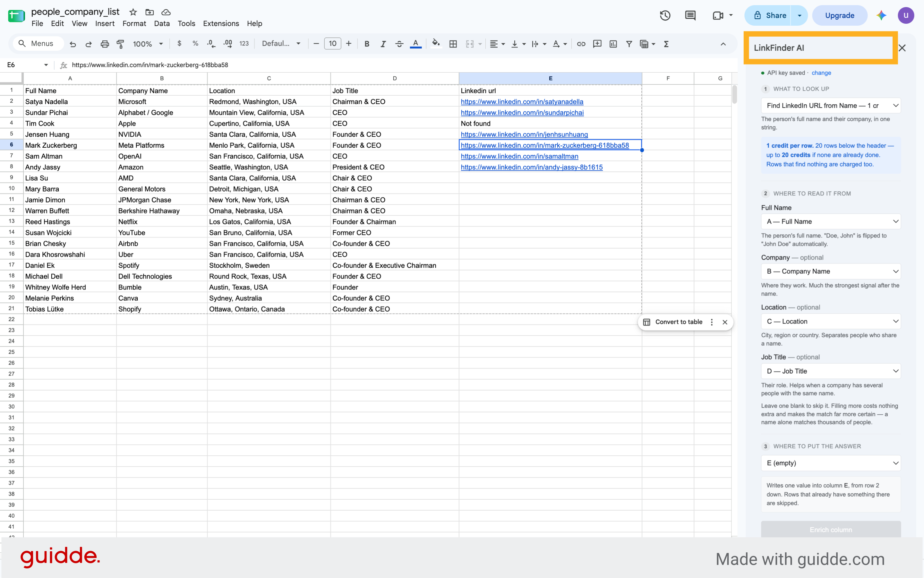The height and width of the screenshot is (578, 924).
Task: Click the Functions sigma icon
Action: [x=666, y=44]
